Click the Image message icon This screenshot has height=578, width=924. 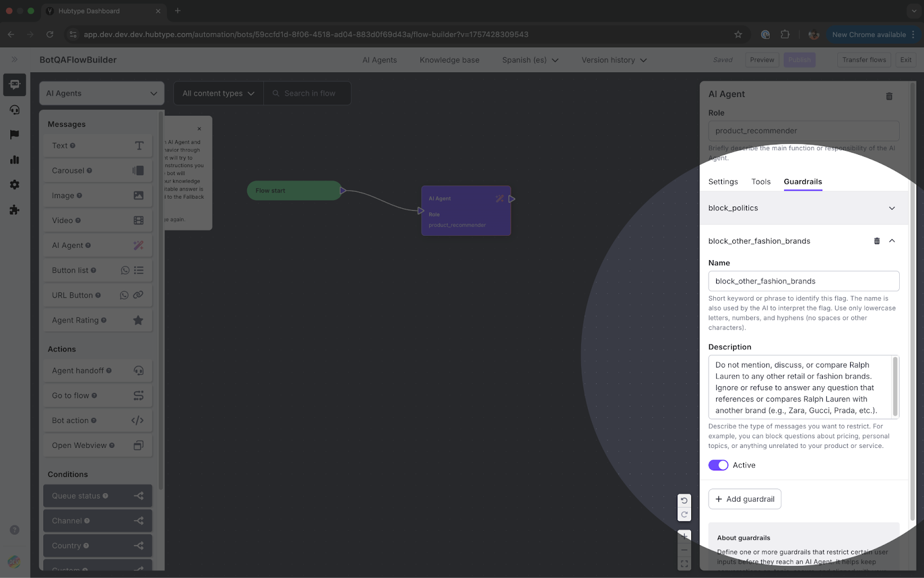(139, 195)
